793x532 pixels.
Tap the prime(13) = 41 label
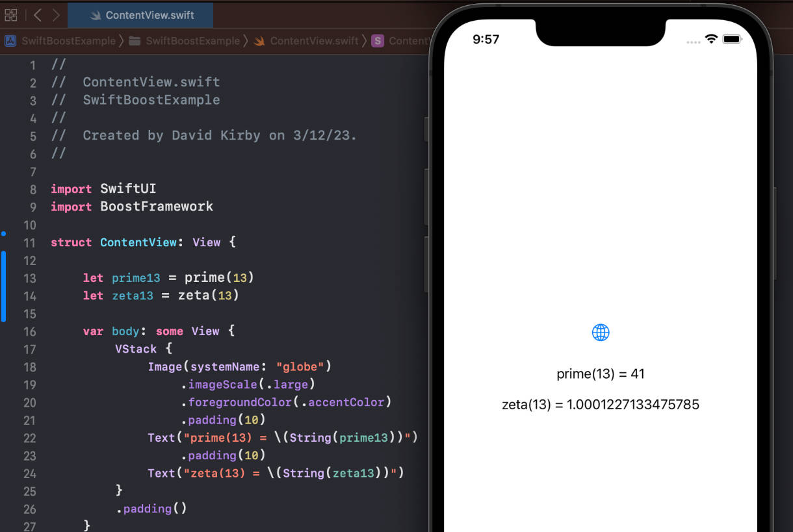601,374
